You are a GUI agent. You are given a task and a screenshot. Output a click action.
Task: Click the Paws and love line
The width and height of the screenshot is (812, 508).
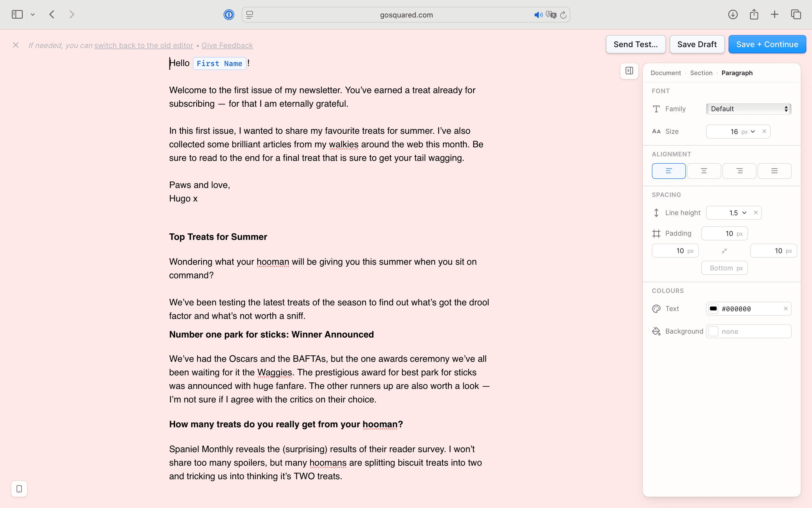click(x=200, y=185)
